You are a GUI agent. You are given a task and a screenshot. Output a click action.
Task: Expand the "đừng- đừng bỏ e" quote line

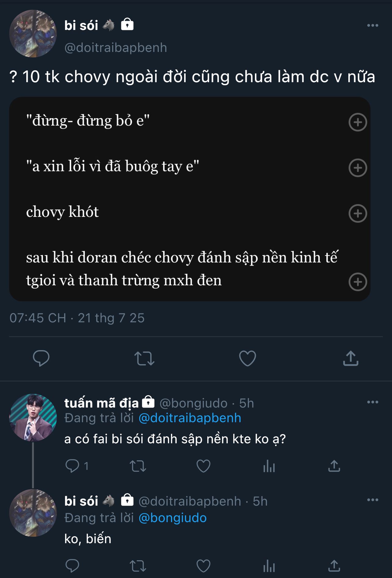(x=358, y=122)
